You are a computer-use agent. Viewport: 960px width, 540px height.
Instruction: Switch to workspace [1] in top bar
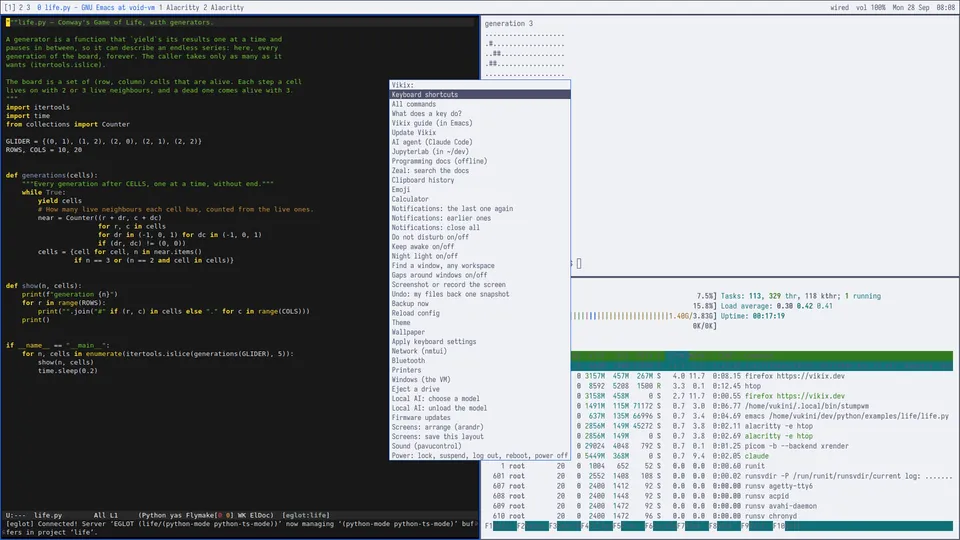(x=10, y=7)
